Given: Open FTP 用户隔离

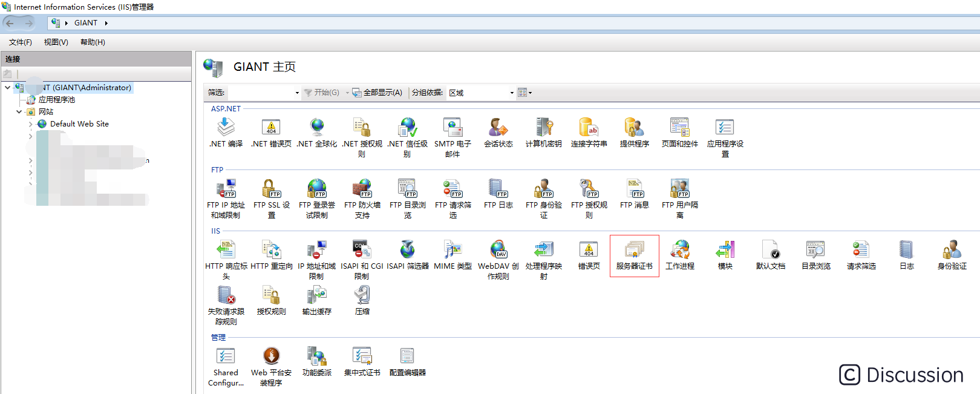Looking at the screenshot, I should (x=679, y=199).
